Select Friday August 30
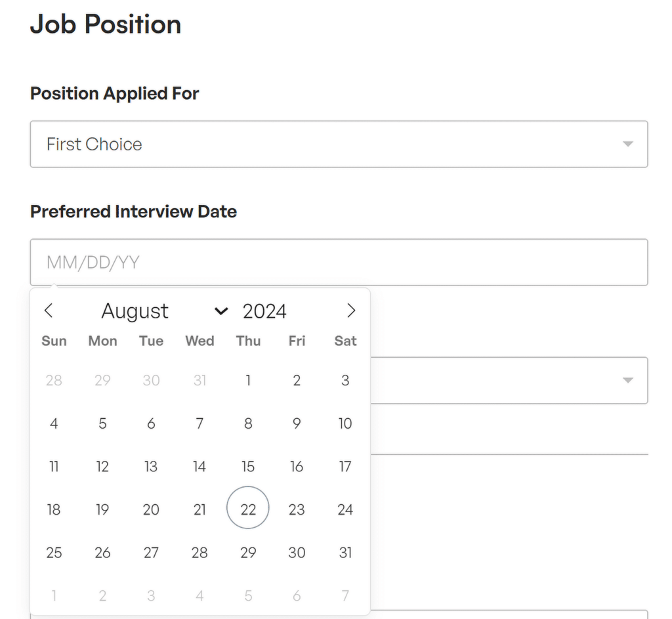 click(297, 553)
